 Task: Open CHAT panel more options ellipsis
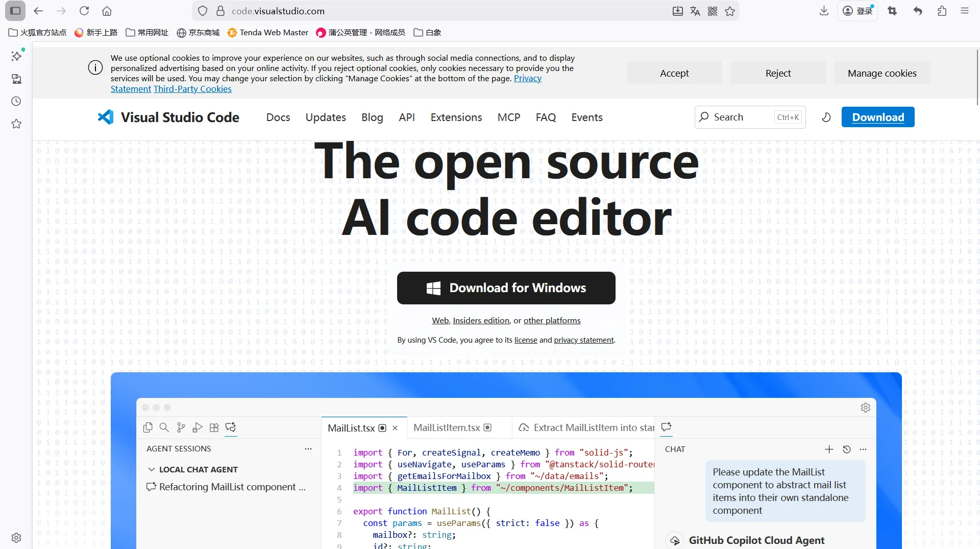[x=863, y=449]
